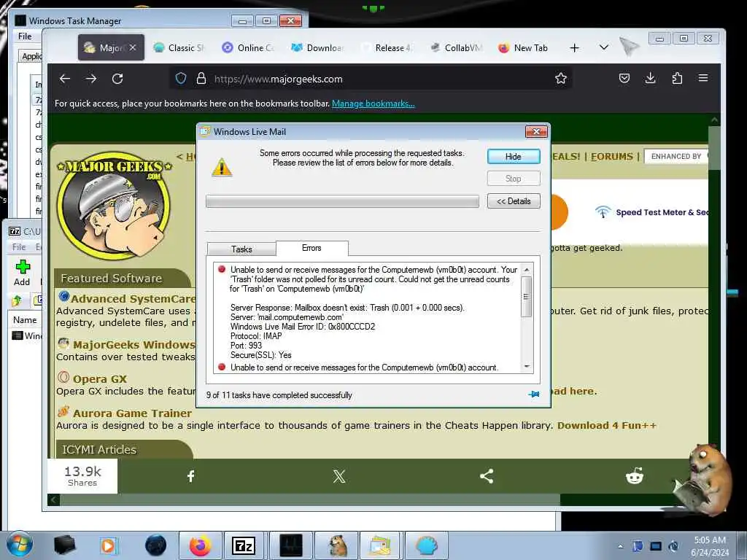The width and height of the screenshot is (747, 560).
Task: Show hidden tray icons arrow
Action: (620, 546)
